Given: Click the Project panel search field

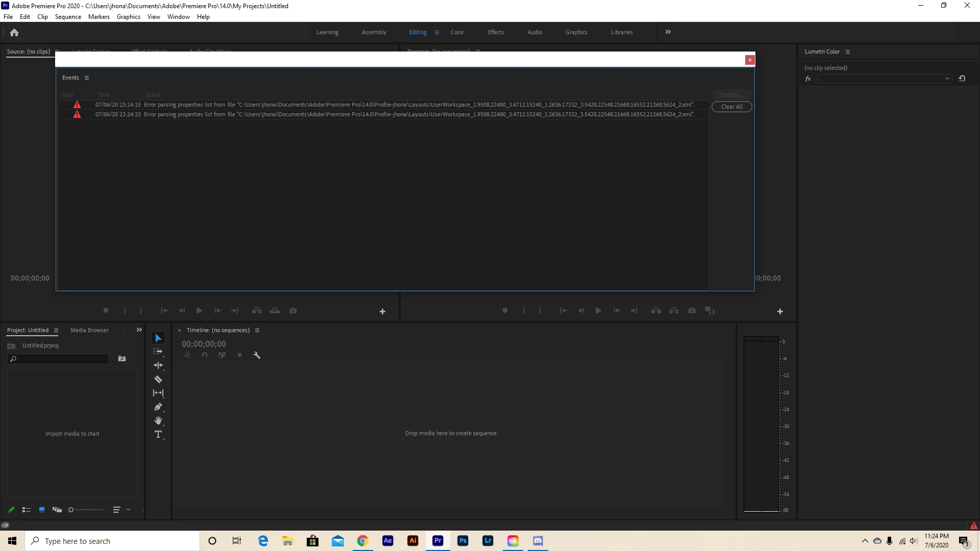Looking at the screenshot, I should 61,359.
